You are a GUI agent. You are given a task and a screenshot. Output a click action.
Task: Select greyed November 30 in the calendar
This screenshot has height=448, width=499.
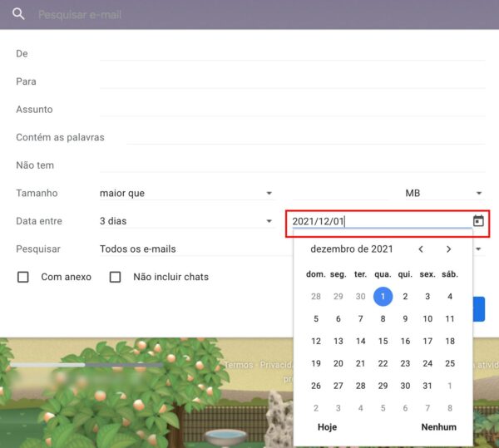pos(361,297)
